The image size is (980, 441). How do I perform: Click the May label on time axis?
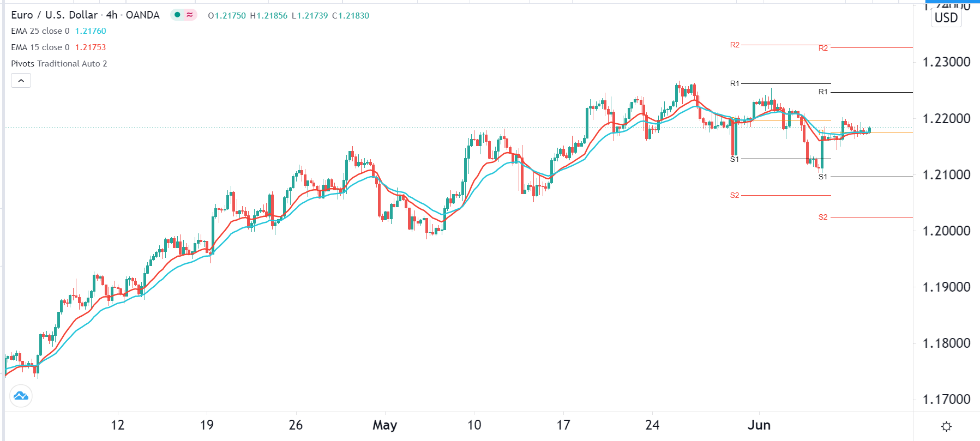pos(384,425)
